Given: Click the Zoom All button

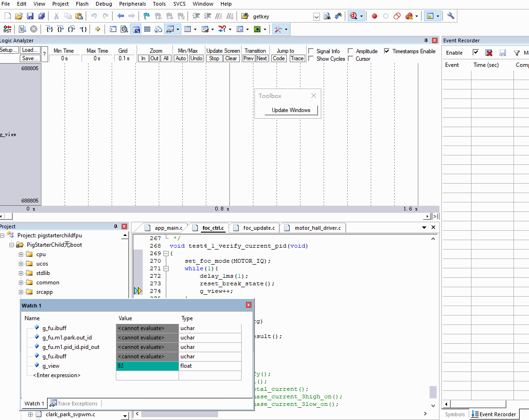Looking at the screenshot, I should point(166,58).
